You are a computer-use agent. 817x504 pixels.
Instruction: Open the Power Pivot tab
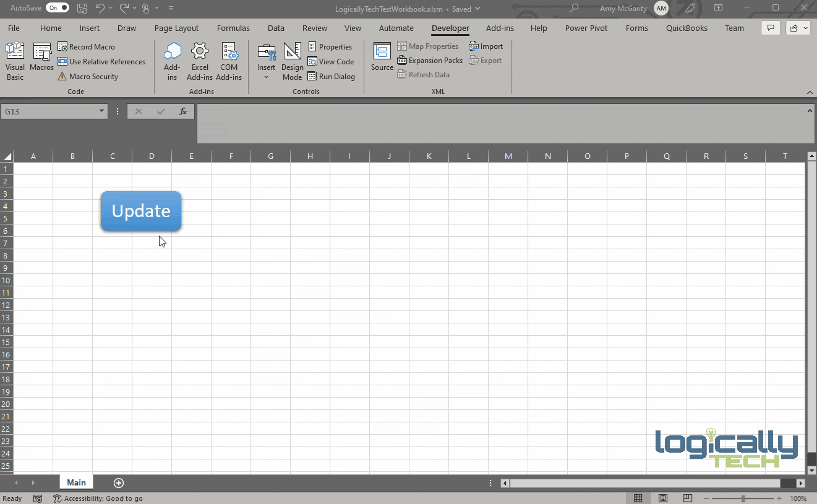coord(586,28)
